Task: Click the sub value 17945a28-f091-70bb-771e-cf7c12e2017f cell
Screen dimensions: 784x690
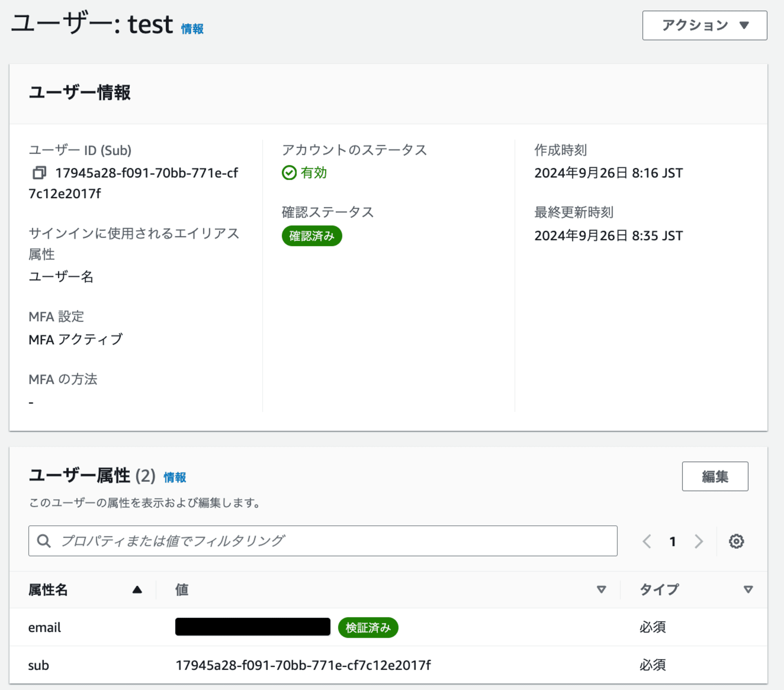Action: (x=303, y=665)
